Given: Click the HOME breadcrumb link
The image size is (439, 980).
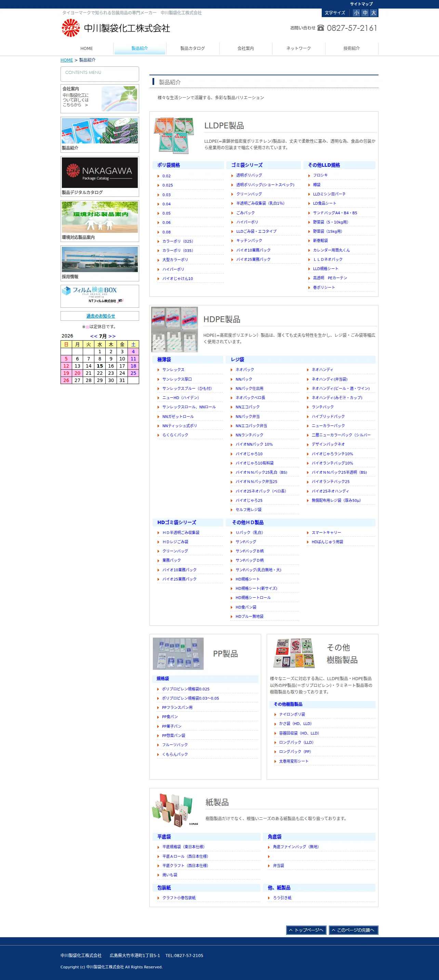Looking at the screenshot, I should pyautogui.click(x=67, y=60).
